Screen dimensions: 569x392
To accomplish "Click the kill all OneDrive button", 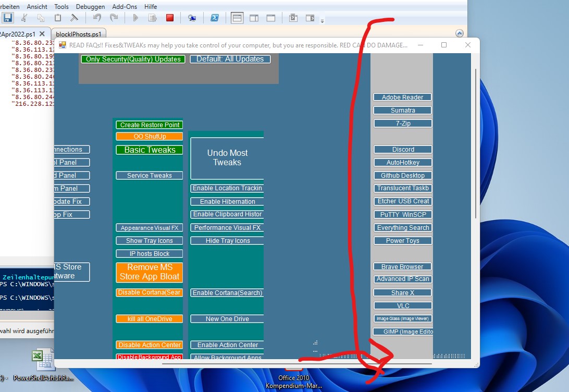I will tap(150, 319).
